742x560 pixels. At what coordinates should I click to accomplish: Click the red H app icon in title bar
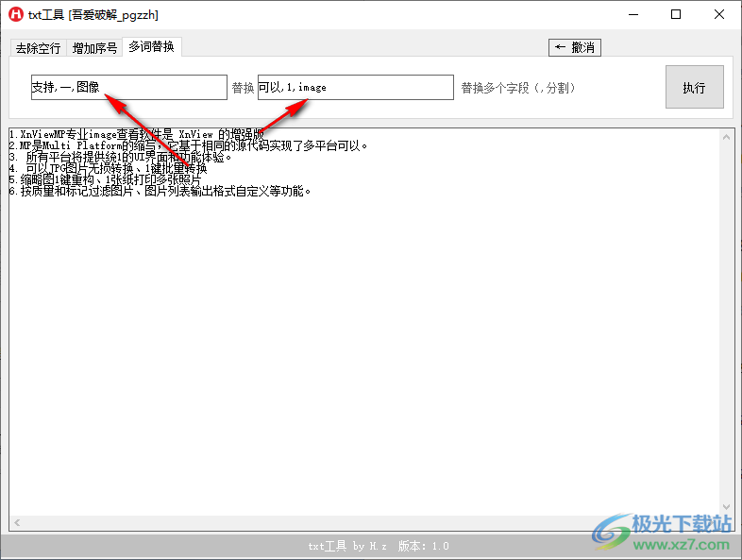tap(16, 14)
